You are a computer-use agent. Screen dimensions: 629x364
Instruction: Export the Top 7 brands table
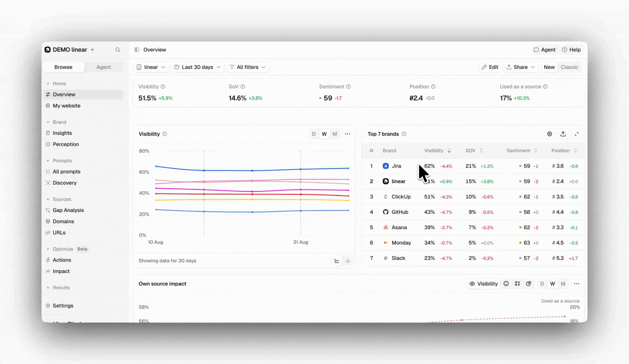point(563,134)
